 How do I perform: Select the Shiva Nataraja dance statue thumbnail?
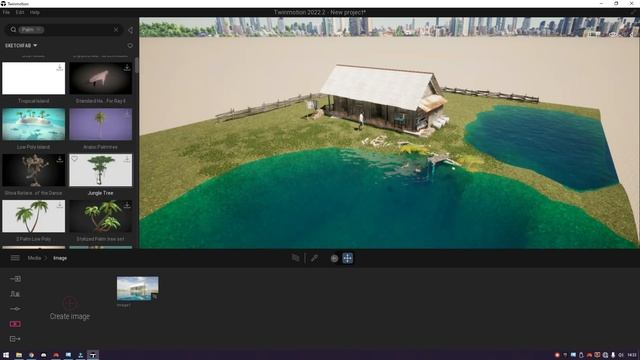(x=33, y=170)
